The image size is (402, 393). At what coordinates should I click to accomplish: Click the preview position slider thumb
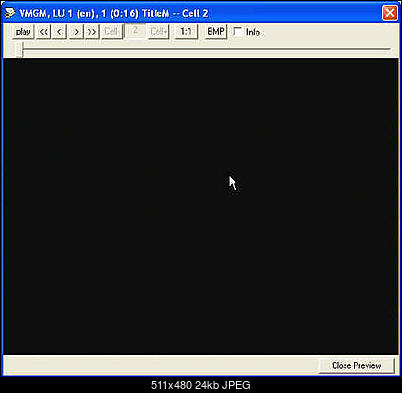click(x=19, y=50)
